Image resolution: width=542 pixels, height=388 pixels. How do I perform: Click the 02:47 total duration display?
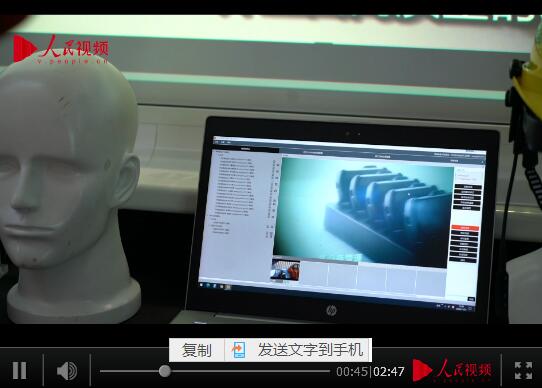[x=389, y=372]
